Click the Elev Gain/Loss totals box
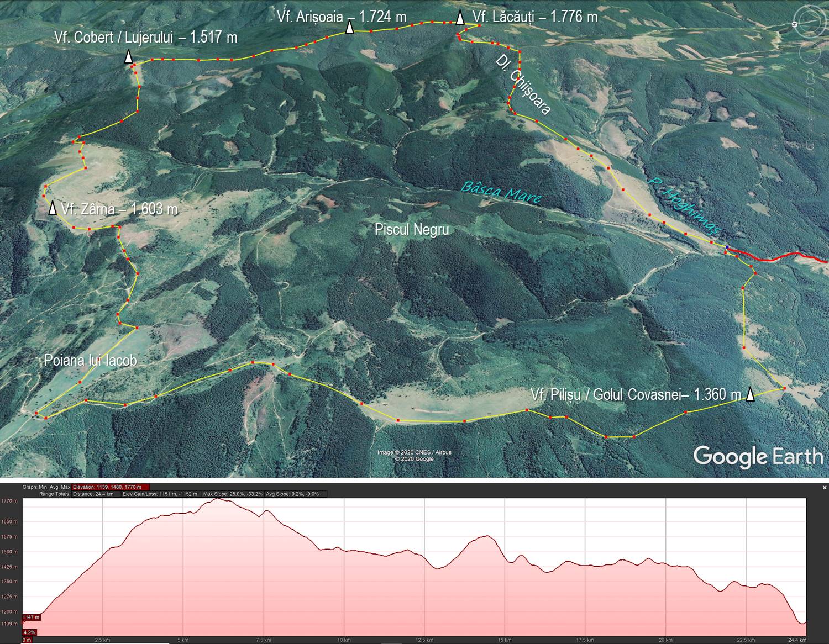Screen dimensions: 829x644 [x=160, y=494]
